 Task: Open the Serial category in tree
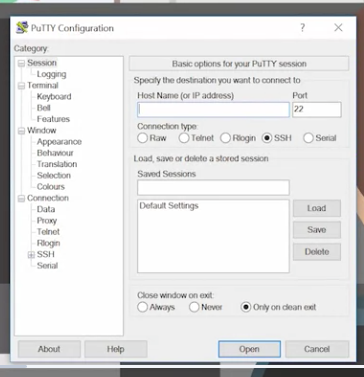click(x=47, y=266)
